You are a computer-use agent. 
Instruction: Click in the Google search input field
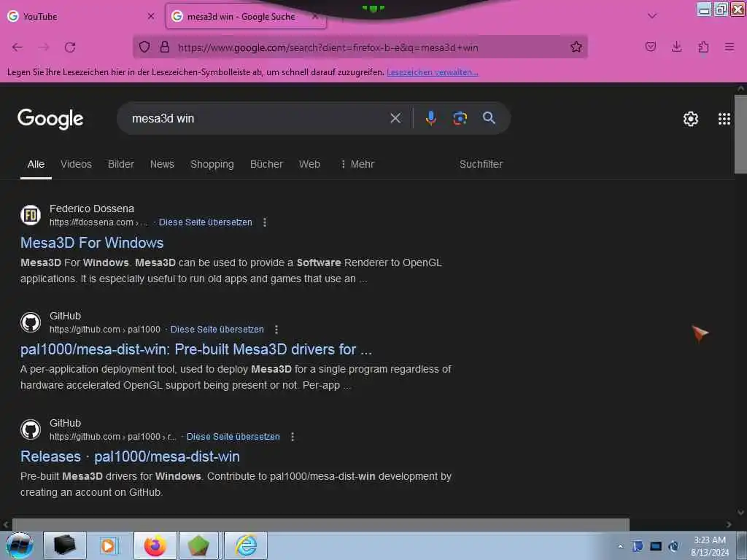258,119
